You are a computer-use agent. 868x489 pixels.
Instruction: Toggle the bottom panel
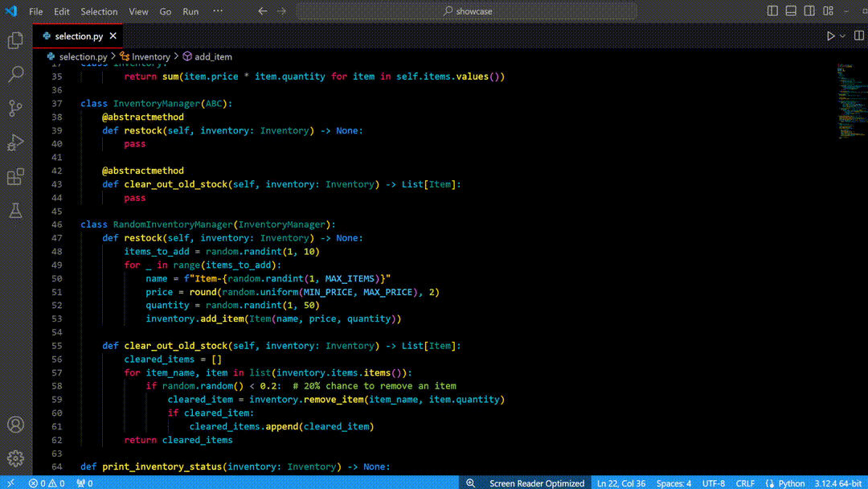791,11
